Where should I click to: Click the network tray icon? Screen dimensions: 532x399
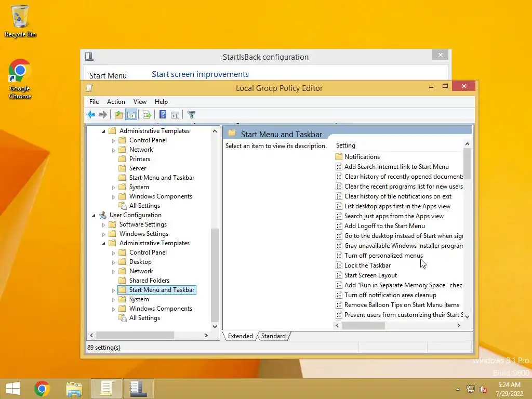(471, 389)
